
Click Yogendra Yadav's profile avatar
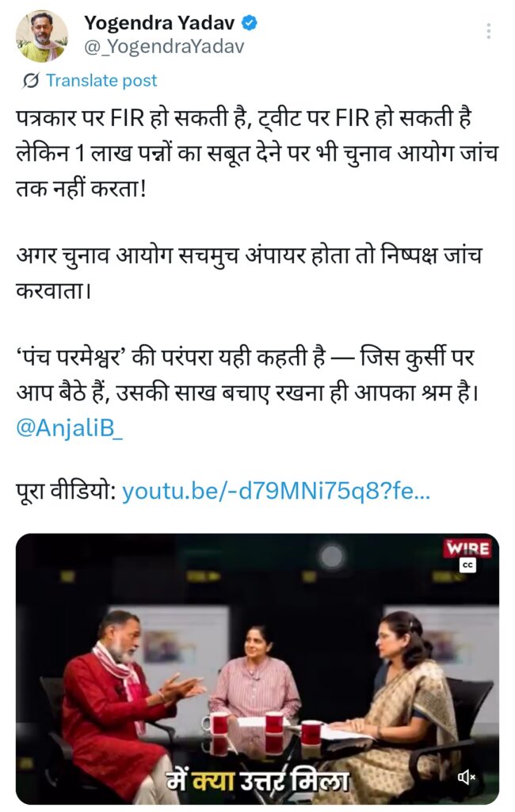point(43,36)
